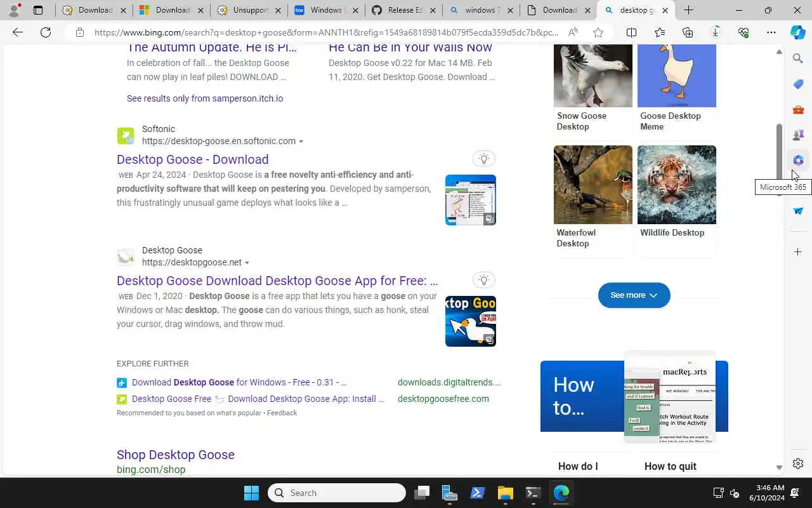Open sidebar Games chess icon
Image resolution: width=812 pixels, height=508 pixels.
(x=798, y=135)
